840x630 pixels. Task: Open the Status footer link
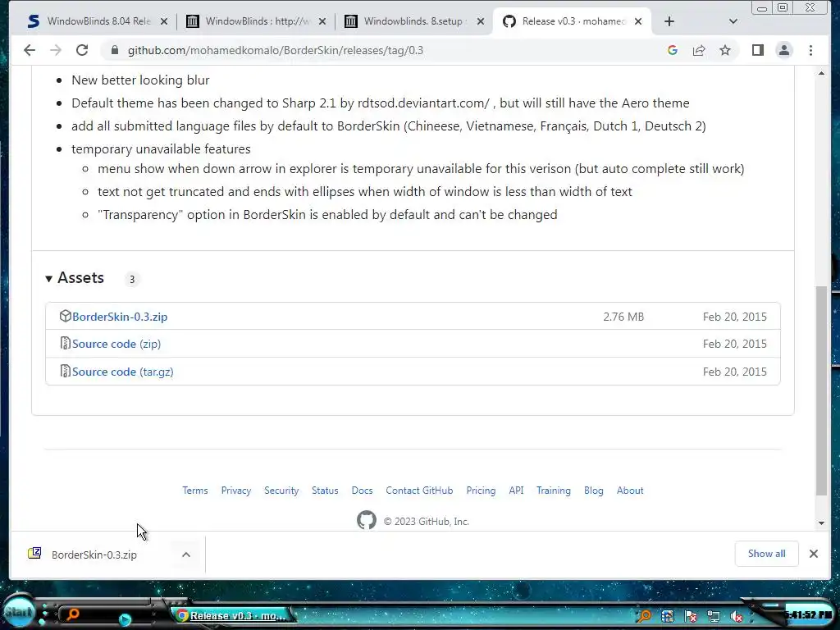tap(325, 491)
